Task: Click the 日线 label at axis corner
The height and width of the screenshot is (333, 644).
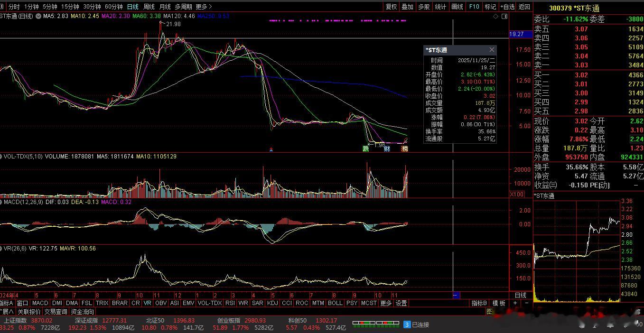Action: click(521, 295)
